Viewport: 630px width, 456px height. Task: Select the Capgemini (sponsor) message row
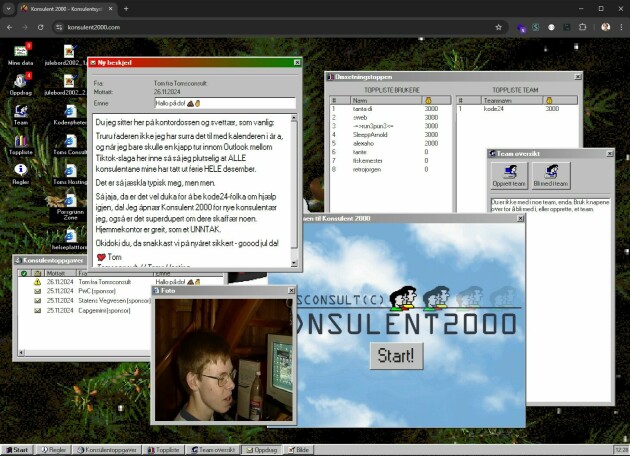[x=85, y=311]
